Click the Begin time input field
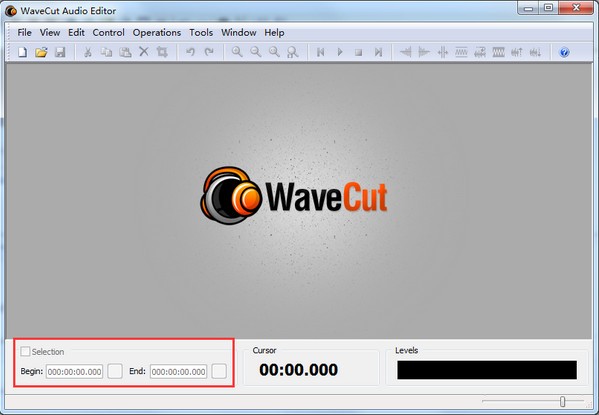This screenshot has height=415, width=599. point(74,371)
